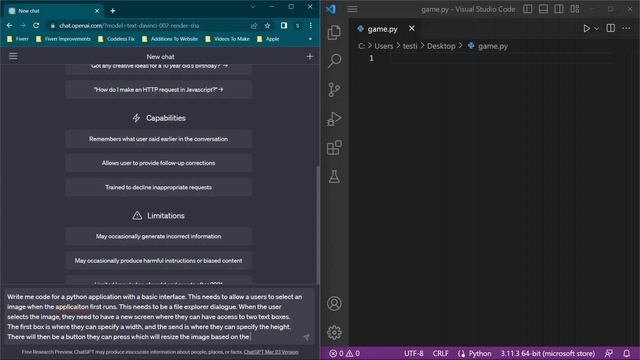Viewport: 640px width, 360px height.
Task: Open the Testing flask view
Action: click(334, 177)
